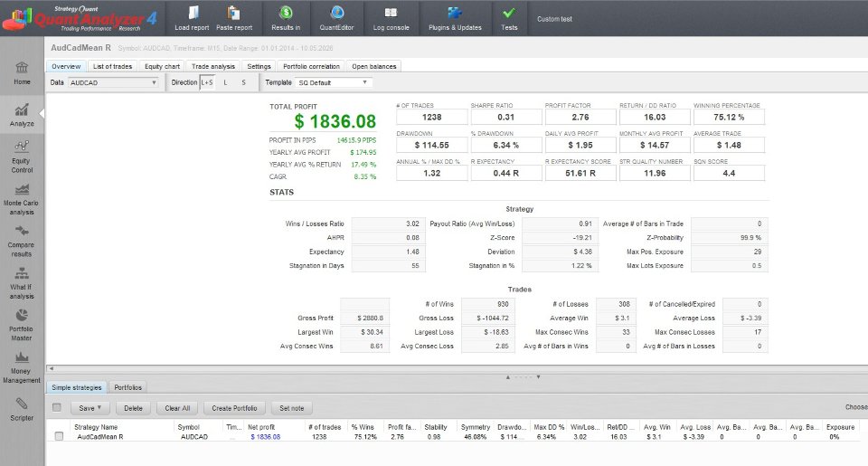Sort by Net profit column header
The image size is (868, 466).
point(261,427)
